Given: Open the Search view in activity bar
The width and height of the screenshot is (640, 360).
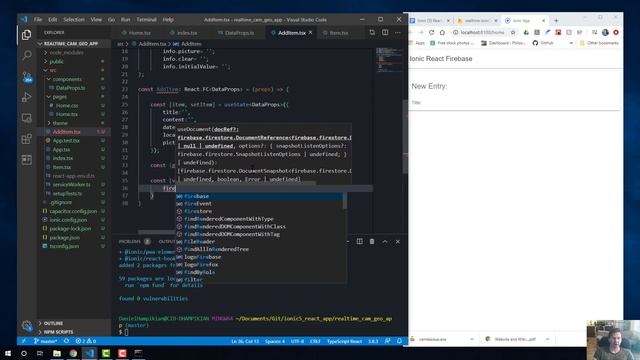Looking at the screenshot, I should coord(27,55).
